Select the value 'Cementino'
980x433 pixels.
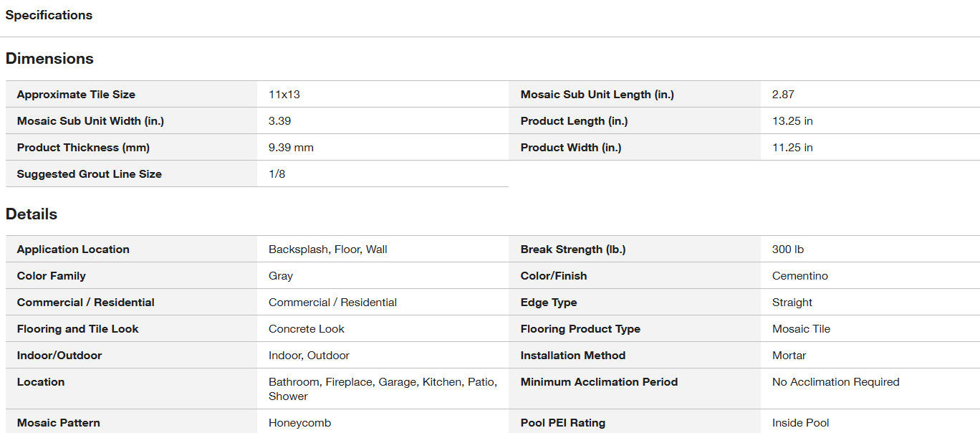point(800,276)
